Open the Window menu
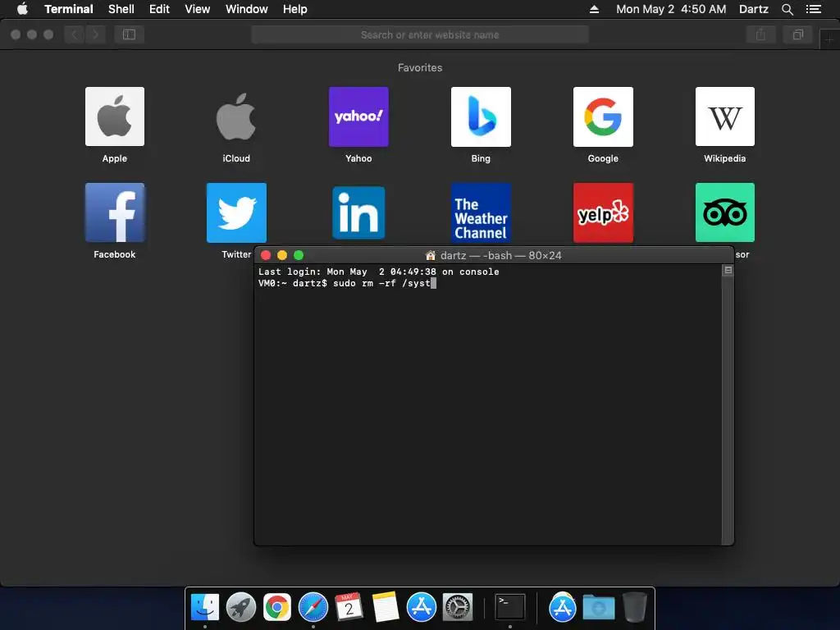 (246, 9)
